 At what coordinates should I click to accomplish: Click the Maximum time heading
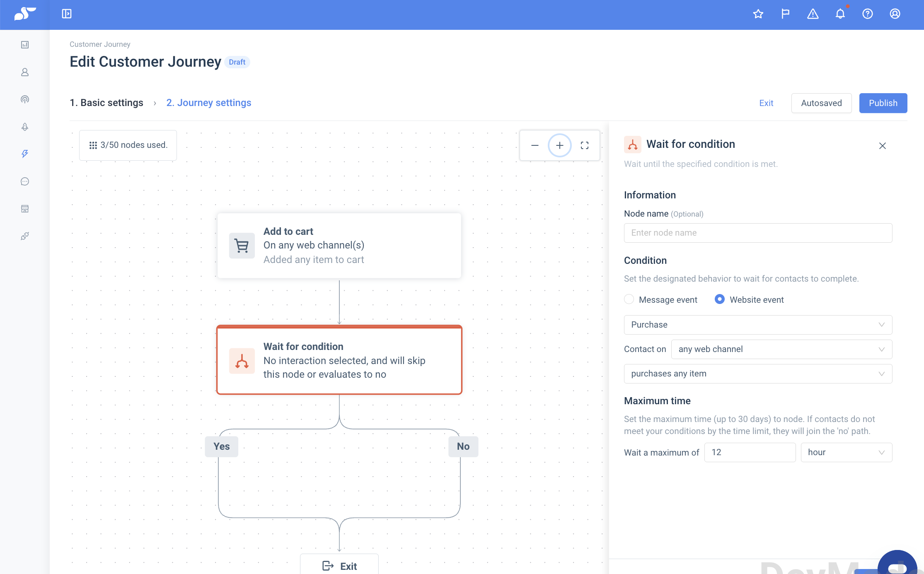(x=657, y=401)
